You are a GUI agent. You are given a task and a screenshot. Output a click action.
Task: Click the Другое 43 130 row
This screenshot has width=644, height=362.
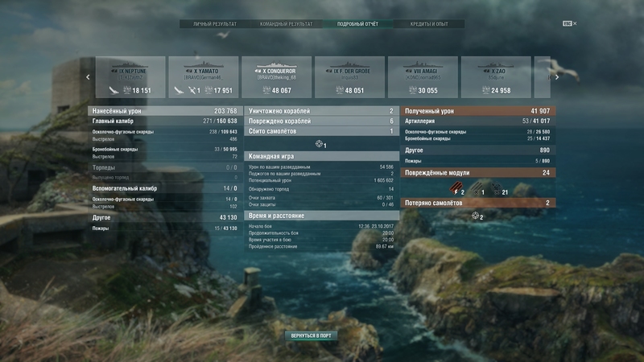(x=164, y=217)
